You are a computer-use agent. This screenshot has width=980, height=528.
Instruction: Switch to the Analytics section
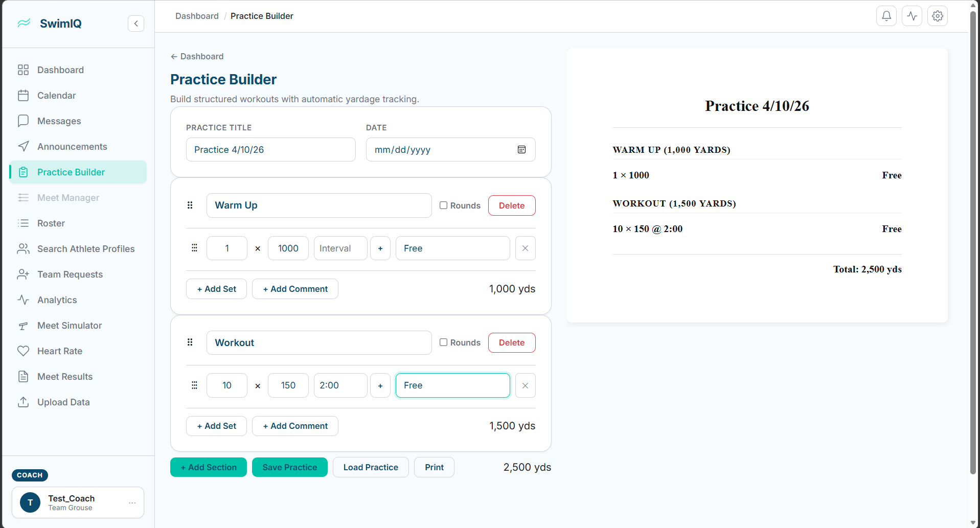click(57, 300)
